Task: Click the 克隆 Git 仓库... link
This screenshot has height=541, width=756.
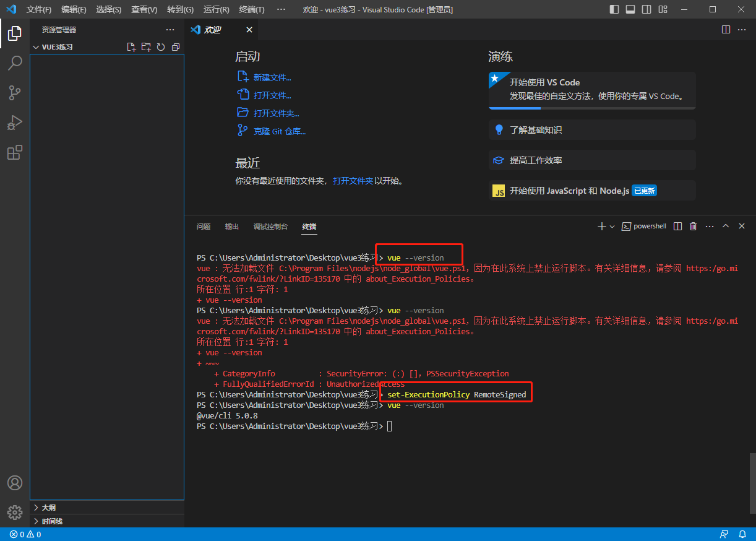Action: [x=280, y=131]
